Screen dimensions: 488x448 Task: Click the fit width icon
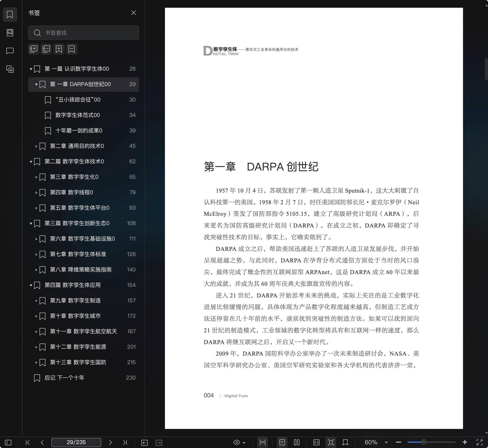[346, 442]
